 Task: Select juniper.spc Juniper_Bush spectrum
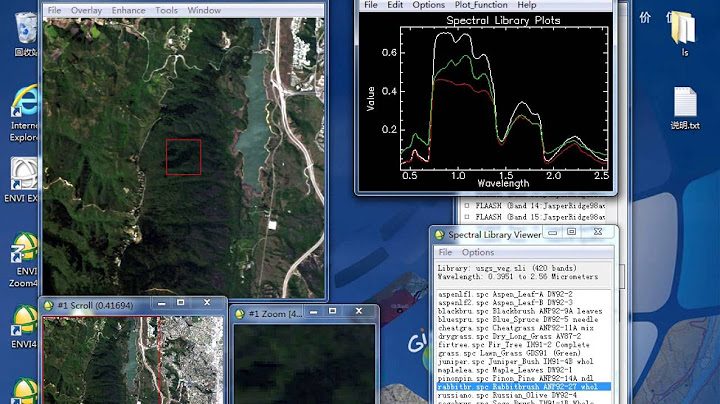[523, 362]
